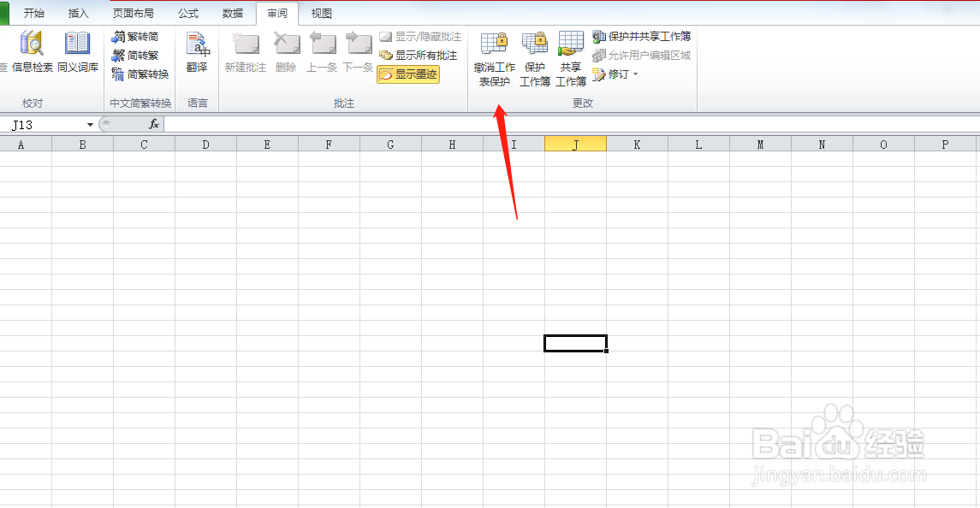Select cell in column M

(x=759, y=214)
